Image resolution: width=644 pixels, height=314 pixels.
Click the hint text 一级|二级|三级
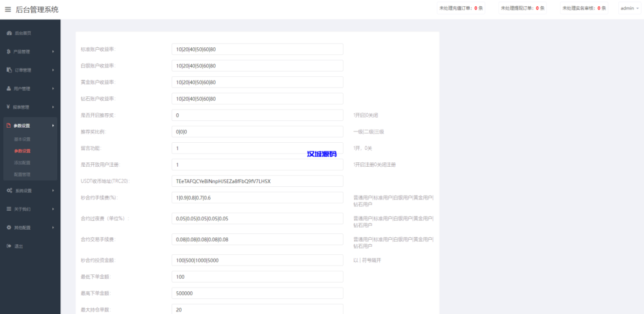pos(369,132)
